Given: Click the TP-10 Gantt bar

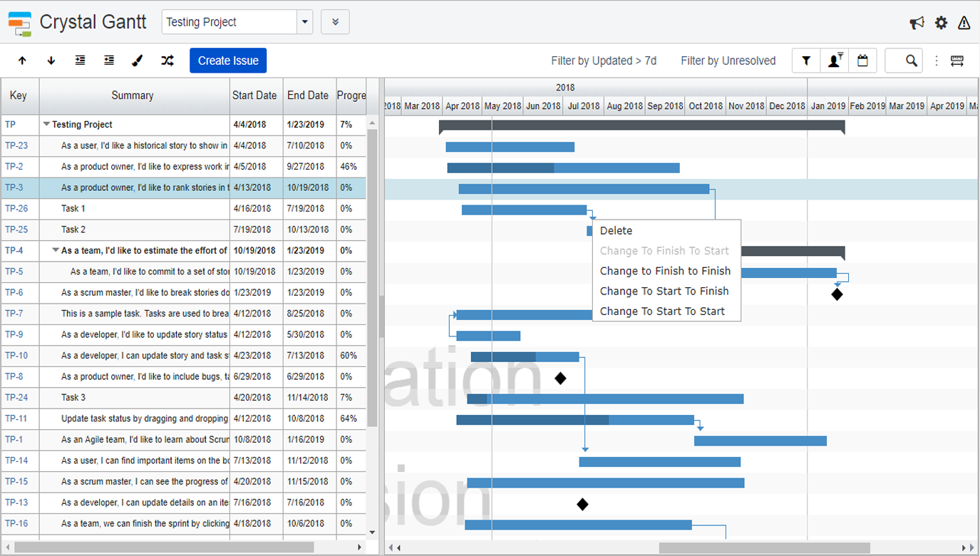Looking at the screenshot, I should click(525, 357).
